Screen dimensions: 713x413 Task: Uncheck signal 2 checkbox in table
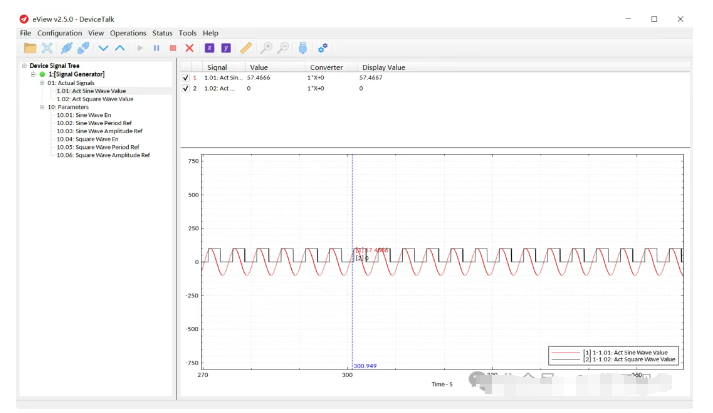(x=186, y=88)
